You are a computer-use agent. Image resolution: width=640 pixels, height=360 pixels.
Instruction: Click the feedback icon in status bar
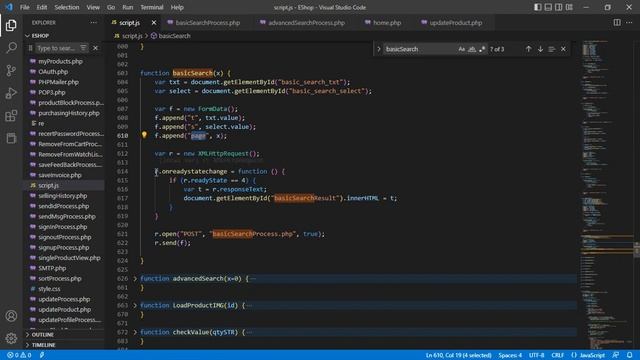tap(616, 355)
